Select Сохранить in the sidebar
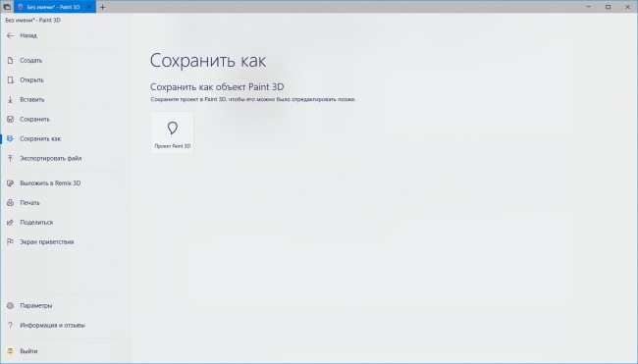Image resolution: width=638 pixels, height=364 pixels. coord(34,119)
